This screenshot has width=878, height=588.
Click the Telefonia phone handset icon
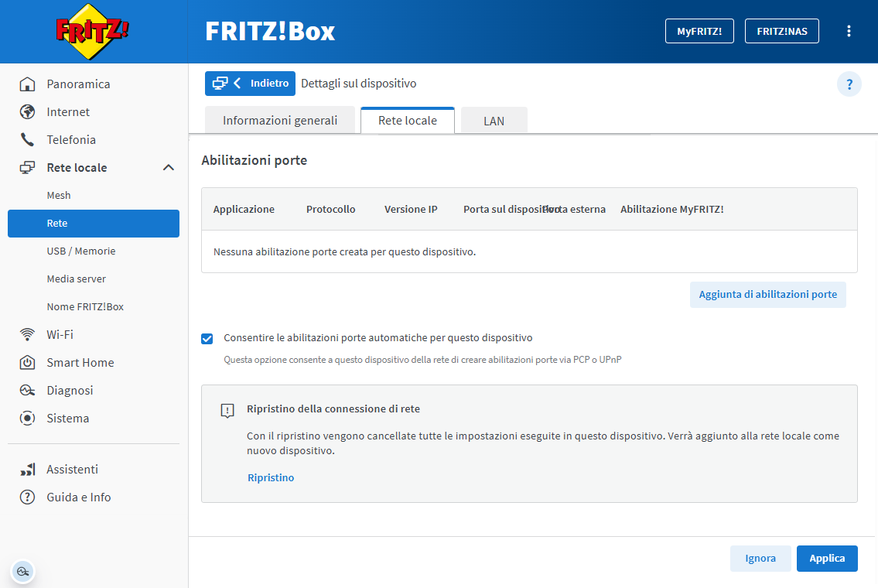click(x=27, y=139)
